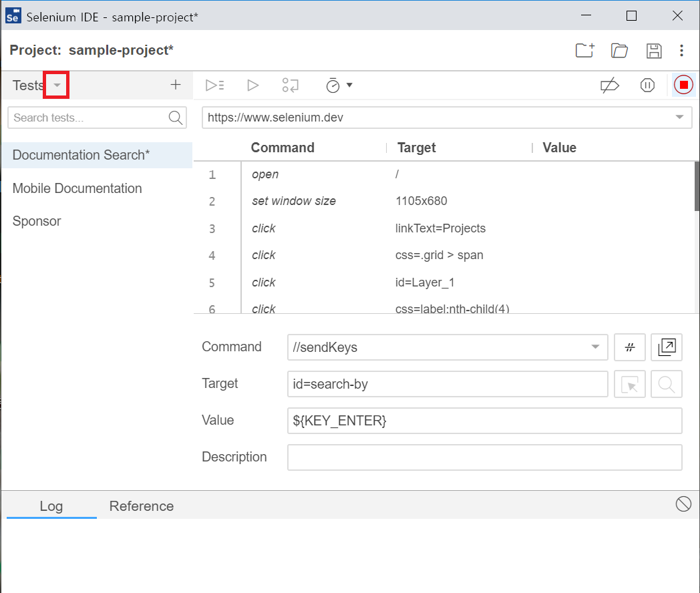
Task: Switch to the Reference tab
Action: [141, 506]
